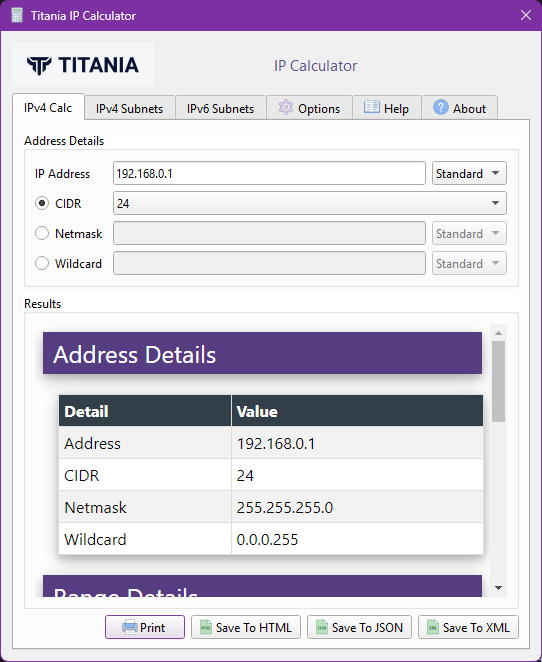Open the Wildcard Standard format dropdown
This screenshot has width=542, height=662.
(469, 263)
